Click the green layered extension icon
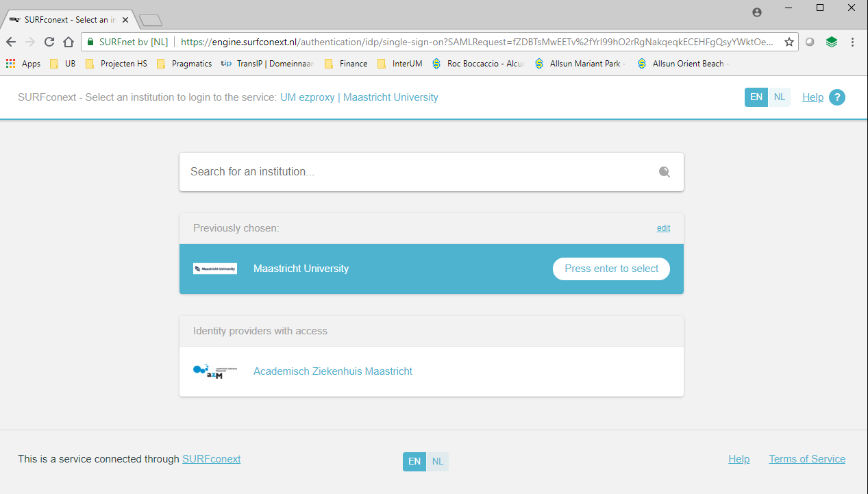Viewport: 868px width, 494px height. 831,42
